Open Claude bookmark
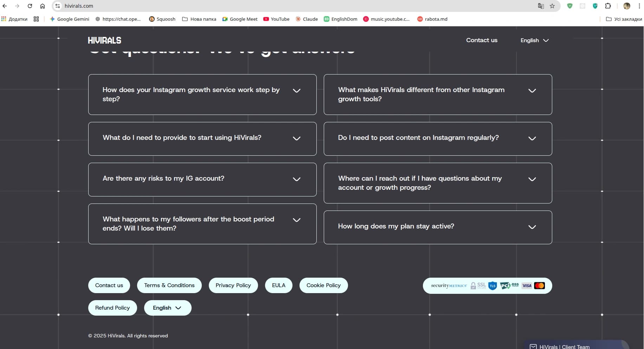 [307, 19]
